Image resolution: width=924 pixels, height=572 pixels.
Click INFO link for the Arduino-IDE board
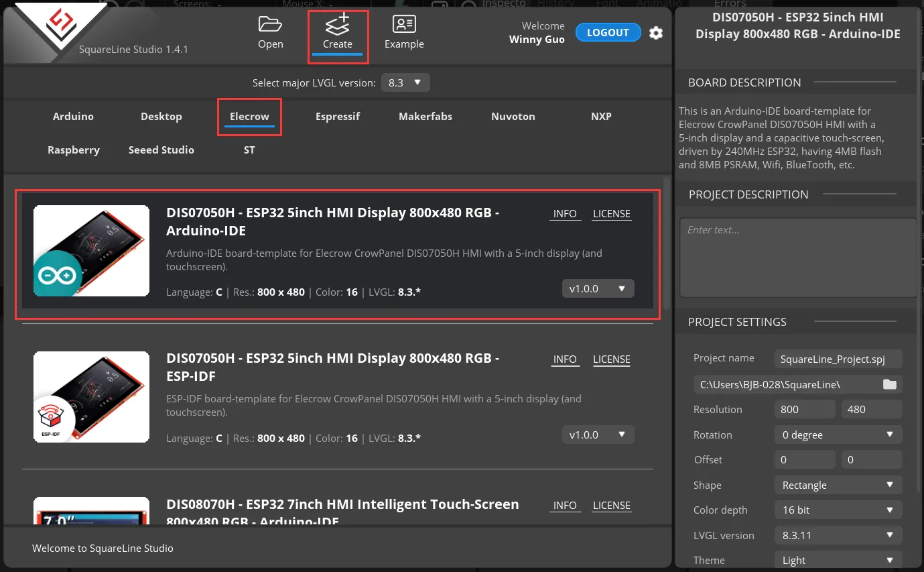pos(565,214)
